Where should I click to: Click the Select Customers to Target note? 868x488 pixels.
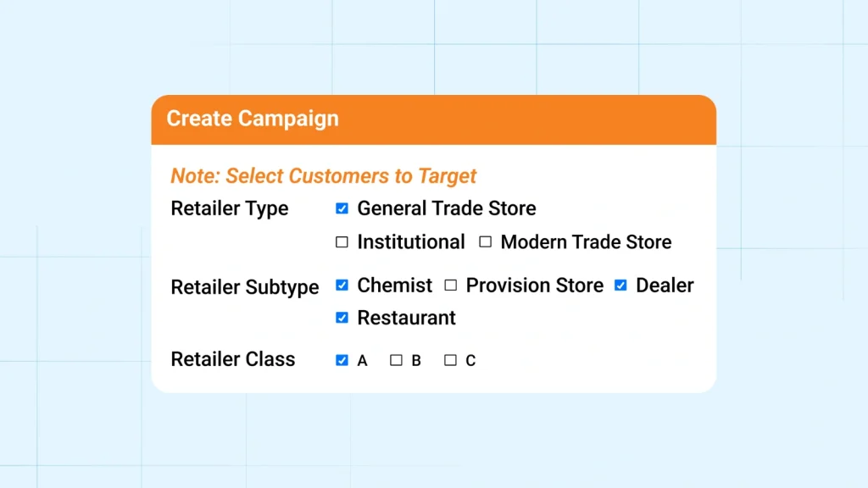click(323, 175)
